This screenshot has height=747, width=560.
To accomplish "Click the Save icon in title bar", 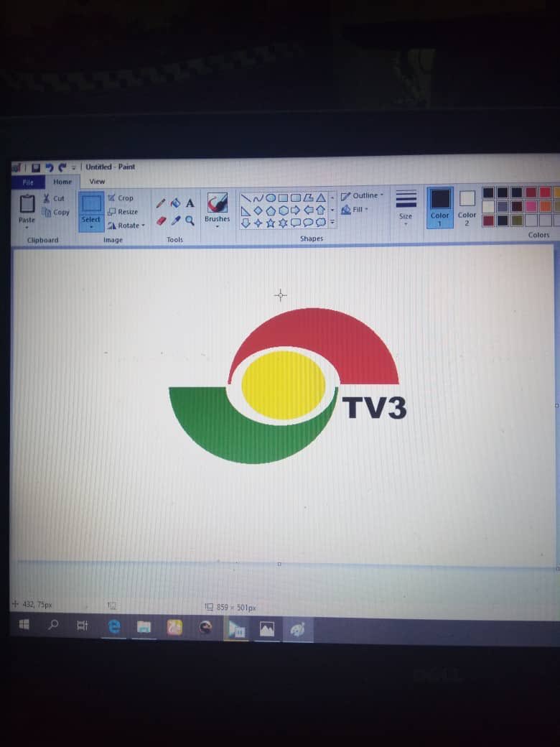I will click(x=36, y=167).
